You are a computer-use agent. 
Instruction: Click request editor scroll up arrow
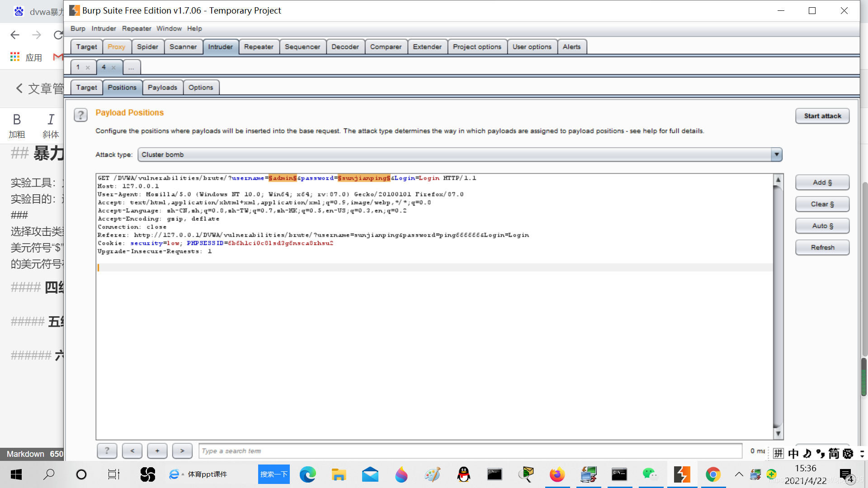point(778,179)
